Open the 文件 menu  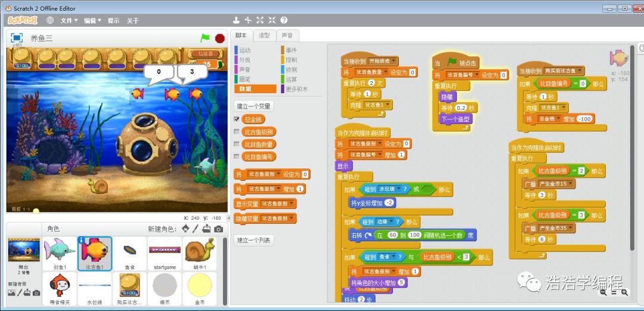69,20
